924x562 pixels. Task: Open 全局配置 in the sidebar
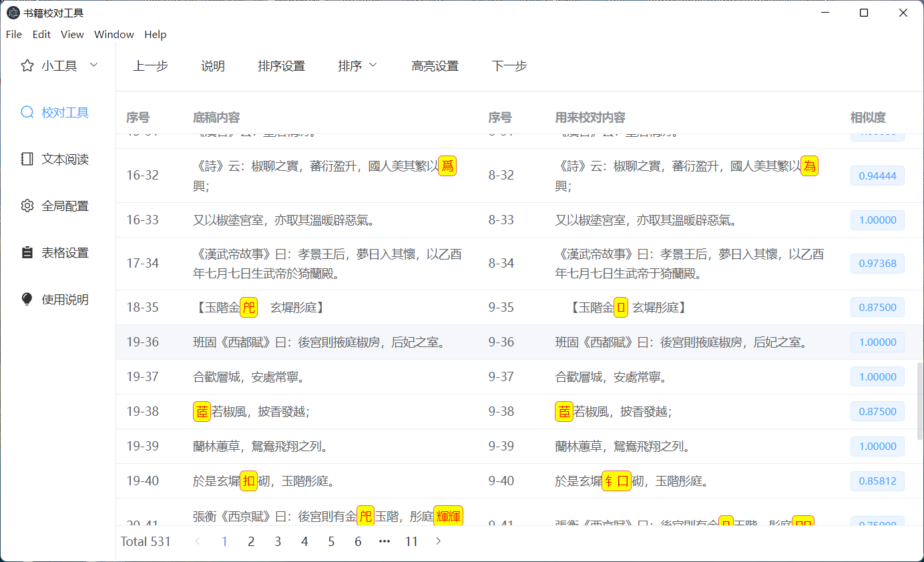click(57, 206)
